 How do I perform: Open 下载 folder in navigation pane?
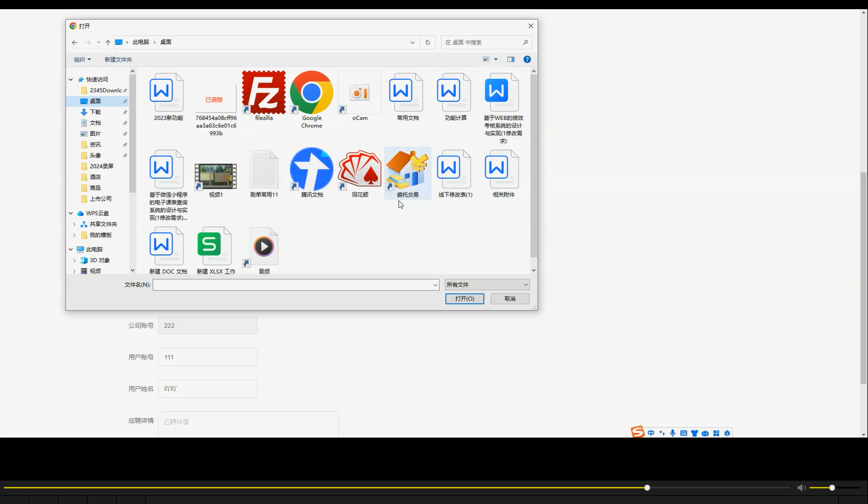[95, 112]
